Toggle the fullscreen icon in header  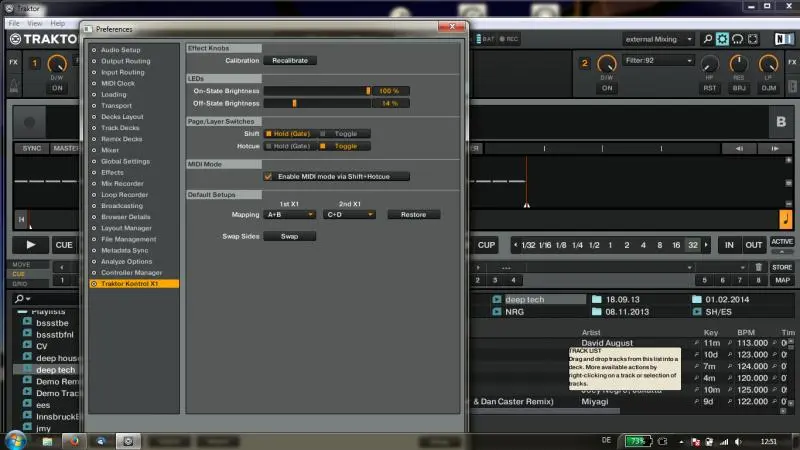pyautogui.click(x=755, y=39)
